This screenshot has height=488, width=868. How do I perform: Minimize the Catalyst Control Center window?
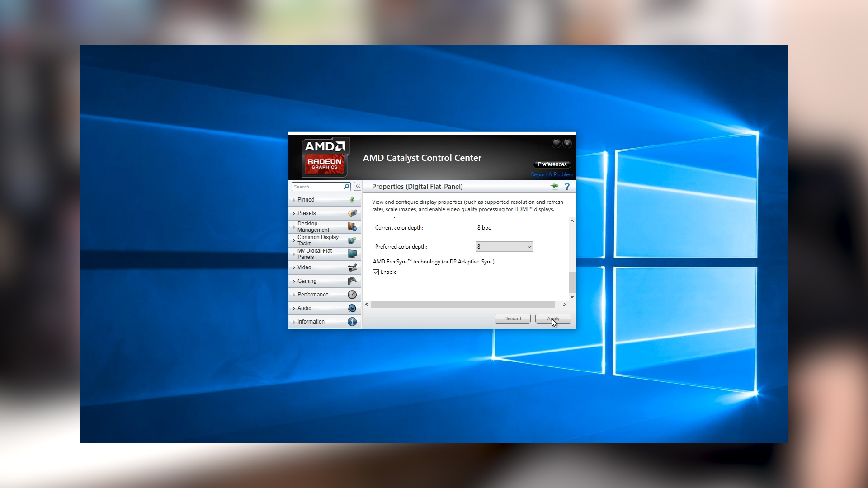click(556, 143)
